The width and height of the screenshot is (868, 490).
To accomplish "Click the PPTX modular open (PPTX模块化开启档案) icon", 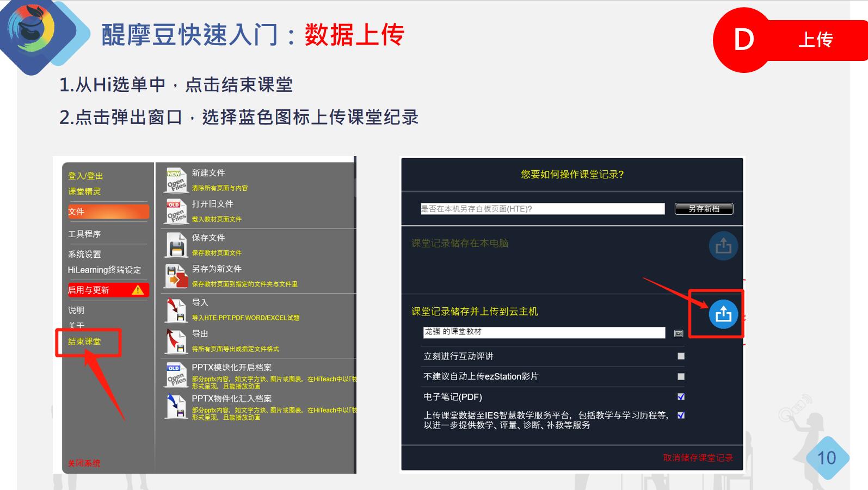I will click(176, 375).
